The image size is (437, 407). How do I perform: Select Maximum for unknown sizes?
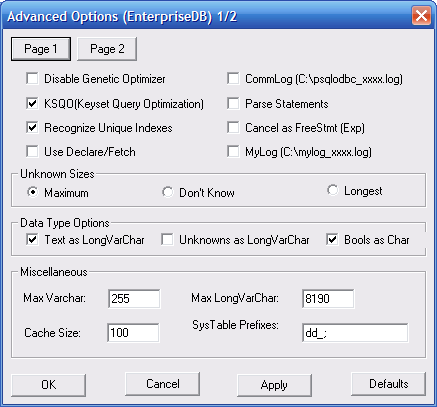pyautogui.click(x=33, y=192)
